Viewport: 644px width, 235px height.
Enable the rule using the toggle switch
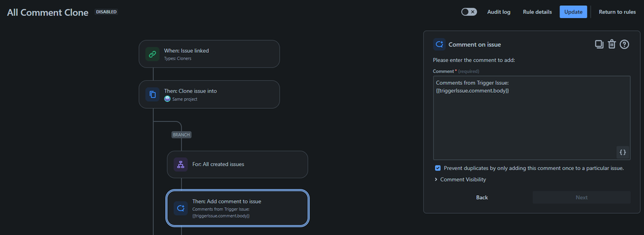(x=469, y=12)
